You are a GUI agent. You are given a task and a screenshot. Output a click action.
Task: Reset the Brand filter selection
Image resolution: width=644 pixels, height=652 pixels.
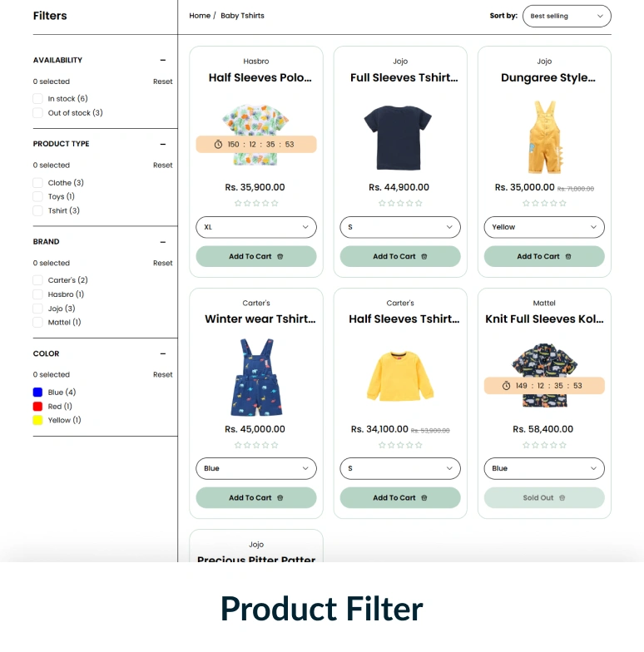click(x=163, y=263)
